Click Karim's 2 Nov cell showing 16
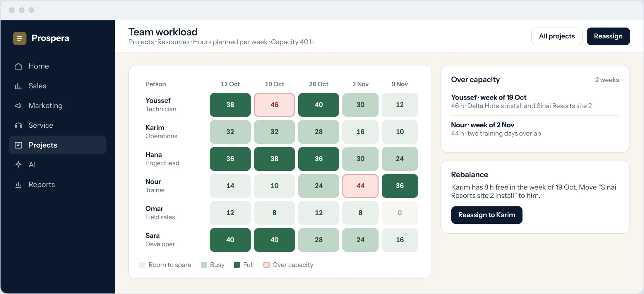The width and height of the screenshot is (644, 294). (360, 132)
